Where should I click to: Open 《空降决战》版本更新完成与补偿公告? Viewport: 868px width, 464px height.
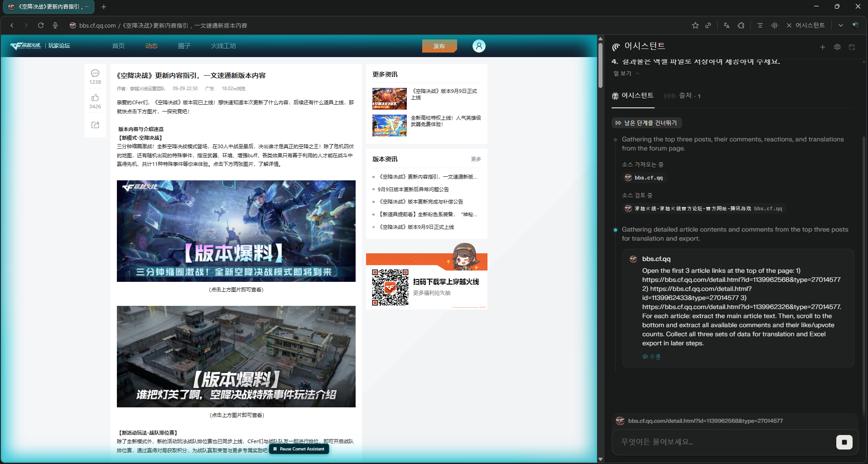click(x=420, y=202)
